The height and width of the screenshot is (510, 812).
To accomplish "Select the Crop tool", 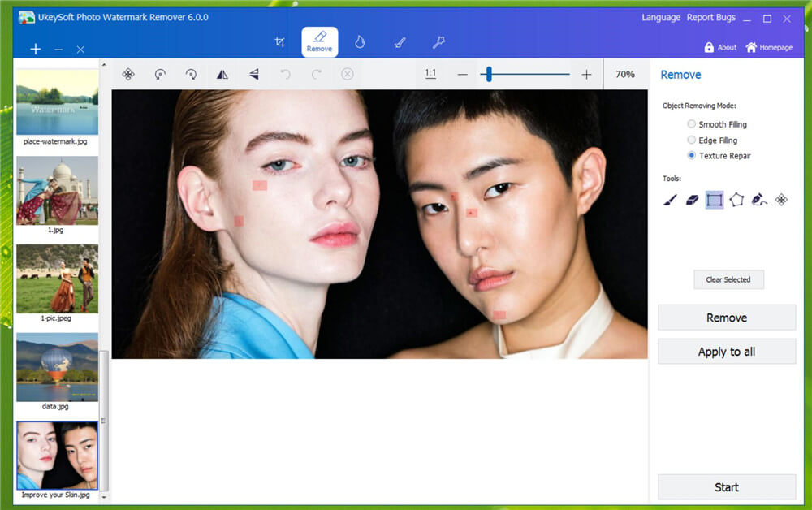I will [x=280, y=41].
